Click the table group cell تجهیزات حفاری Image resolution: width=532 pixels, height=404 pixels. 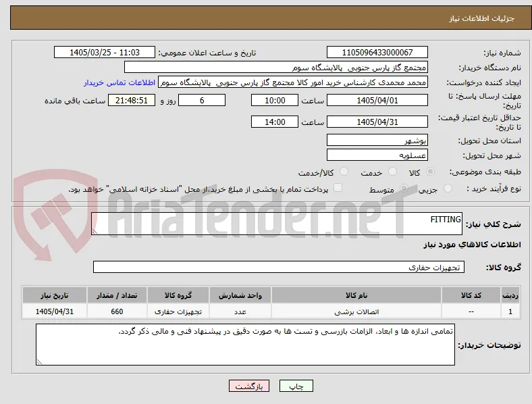click(x=178, y=311)
